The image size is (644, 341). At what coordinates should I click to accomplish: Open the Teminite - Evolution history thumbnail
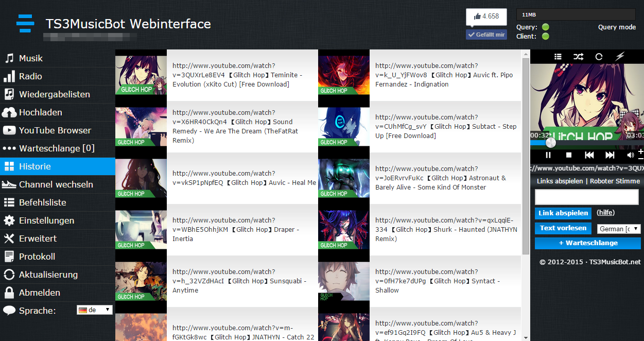pos(141,75)
